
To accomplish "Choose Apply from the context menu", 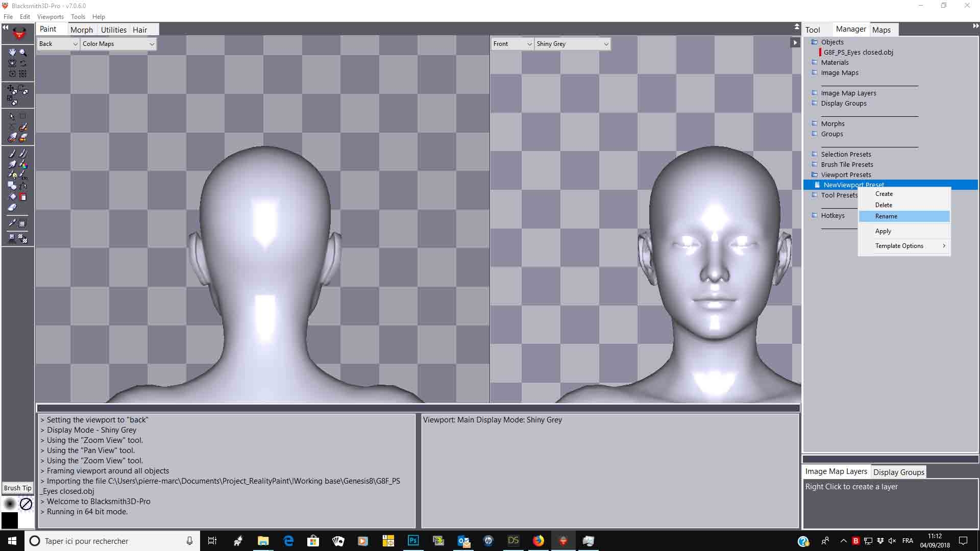I will click(904, 231).
